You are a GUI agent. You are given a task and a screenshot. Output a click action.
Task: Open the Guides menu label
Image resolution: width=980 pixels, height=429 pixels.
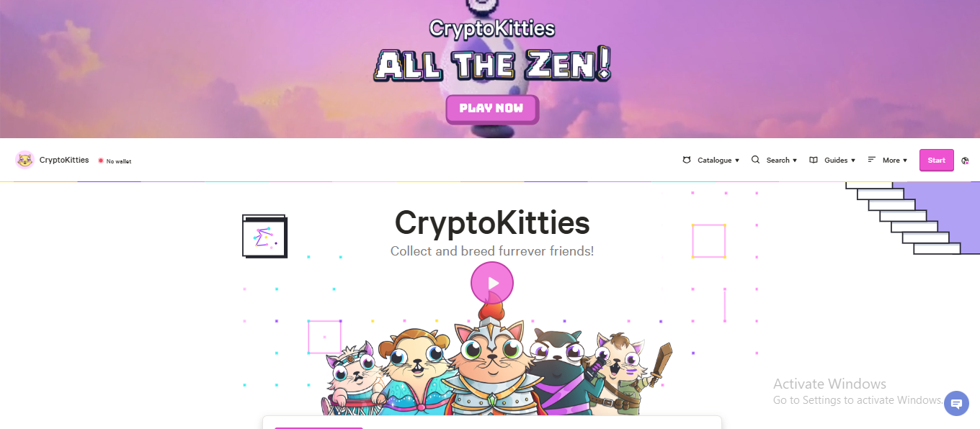(836, 161)
